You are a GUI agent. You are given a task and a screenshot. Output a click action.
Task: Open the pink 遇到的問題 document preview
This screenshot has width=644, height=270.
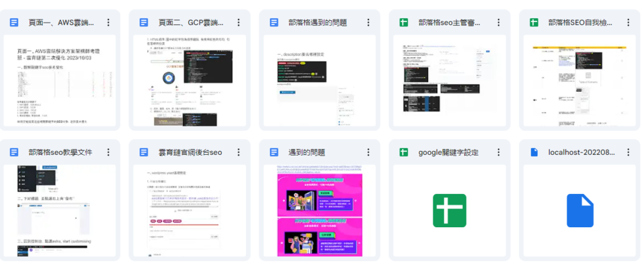[x=319, y=210]
